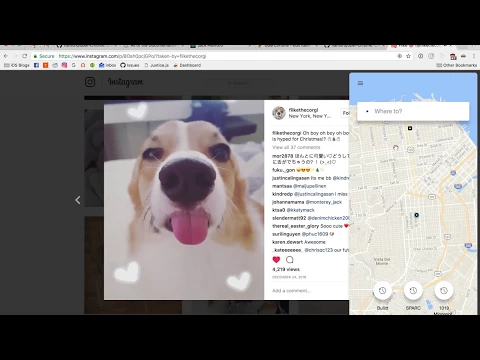
Task: Open the Facebook bookmark icon
Action: coord(36,65)
